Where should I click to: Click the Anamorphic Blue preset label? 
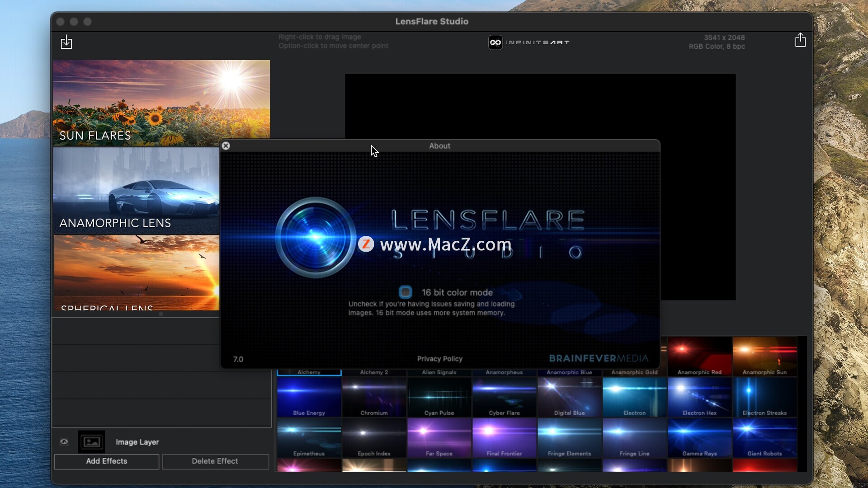(x=570, y=372)
